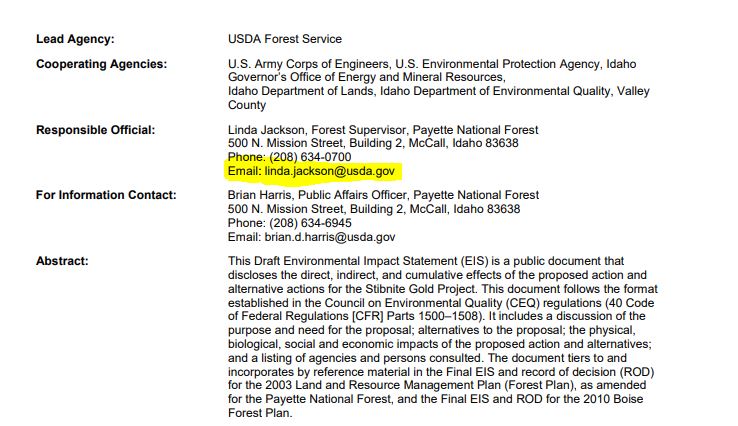738x426 pixels.
Task: Click phone number (208) 634-6945
Action: tap(305, 223)
